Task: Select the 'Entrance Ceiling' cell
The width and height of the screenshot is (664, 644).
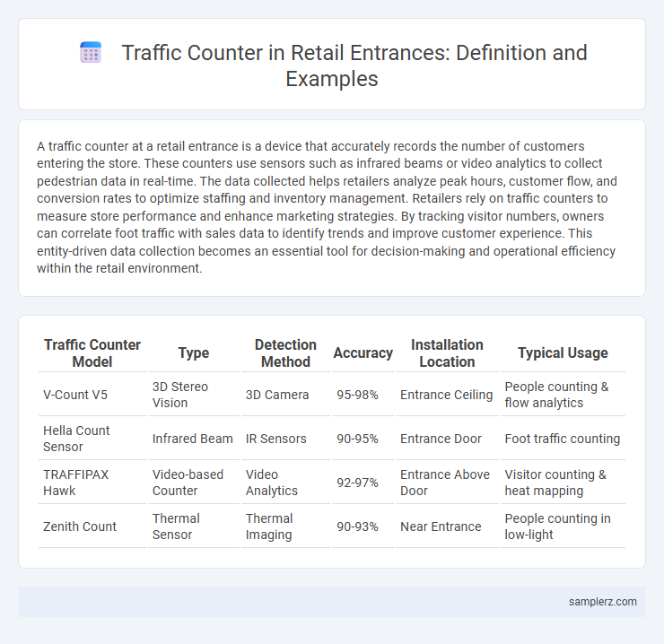Action: [x=447, y=395]
